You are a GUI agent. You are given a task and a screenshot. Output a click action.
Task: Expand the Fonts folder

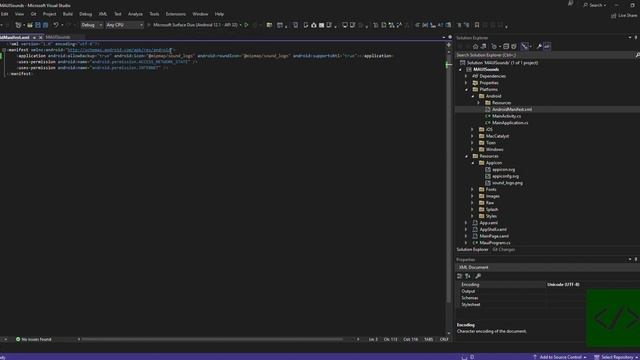click(473, 189)
